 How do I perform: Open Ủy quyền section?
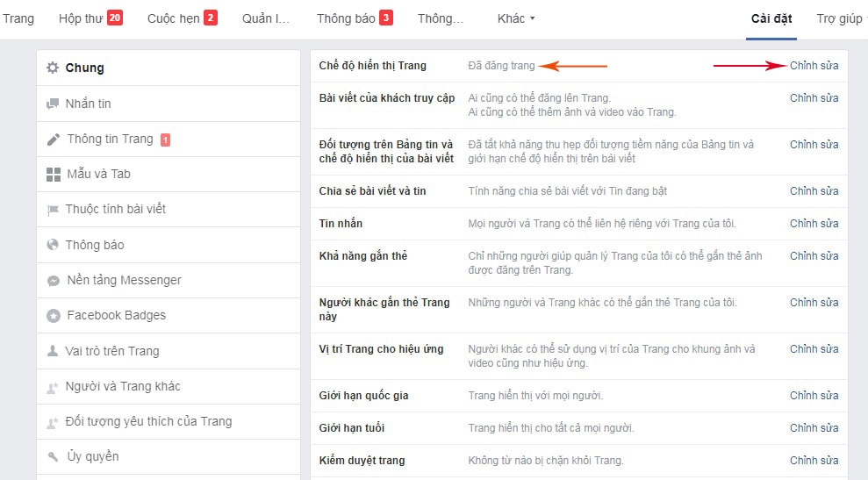[169, 457]
